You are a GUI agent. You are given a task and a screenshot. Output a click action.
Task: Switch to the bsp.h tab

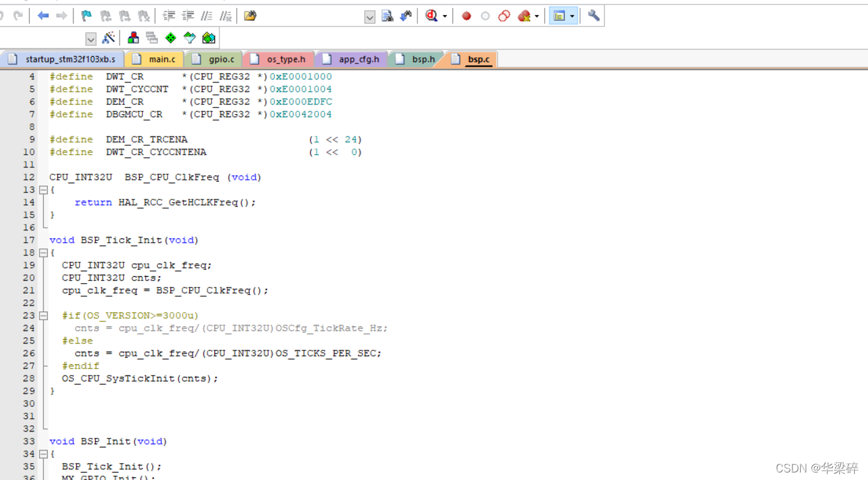point(416,59)
